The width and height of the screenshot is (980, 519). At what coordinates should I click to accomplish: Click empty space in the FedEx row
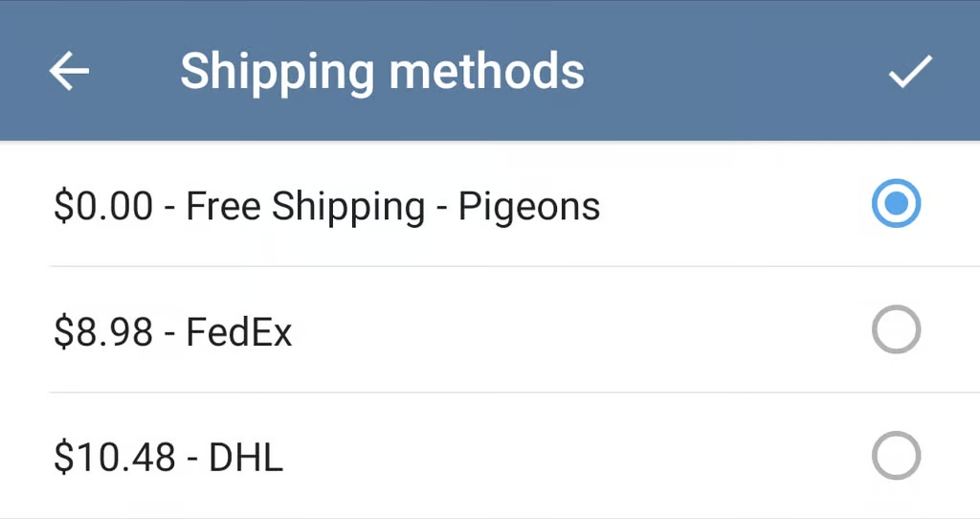pyautogui.click(x=574, y=331)
